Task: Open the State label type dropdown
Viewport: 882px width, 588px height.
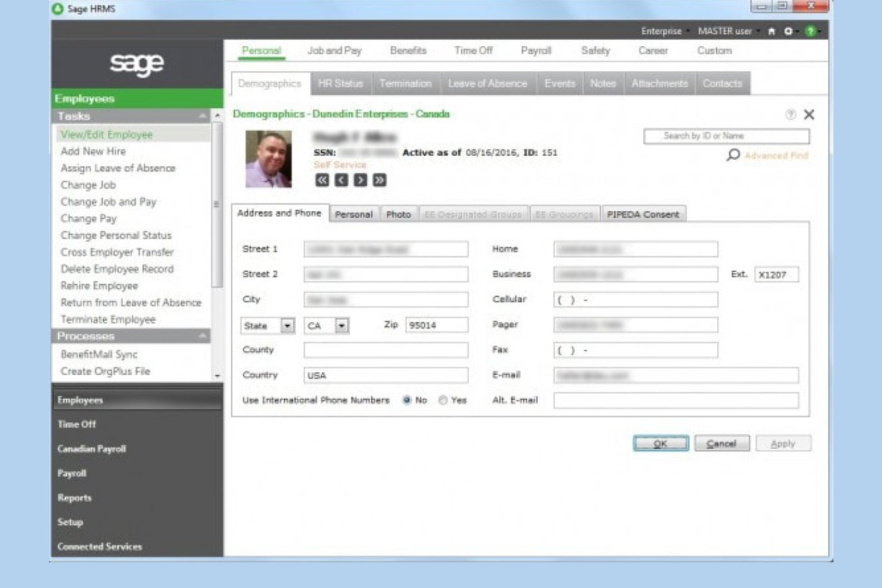Action: pos(287,326)
